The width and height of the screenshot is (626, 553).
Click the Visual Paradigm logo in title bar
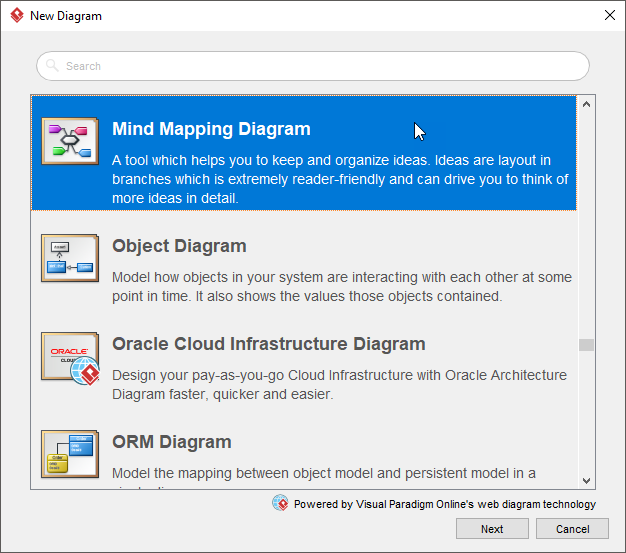pyautogui.click(x=14, y=16)
